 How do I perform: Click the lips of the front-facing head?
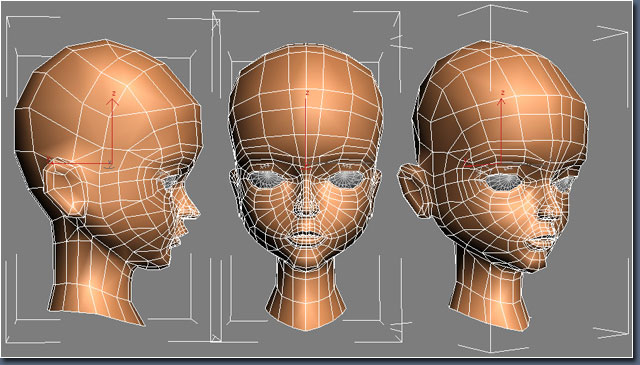306,238
